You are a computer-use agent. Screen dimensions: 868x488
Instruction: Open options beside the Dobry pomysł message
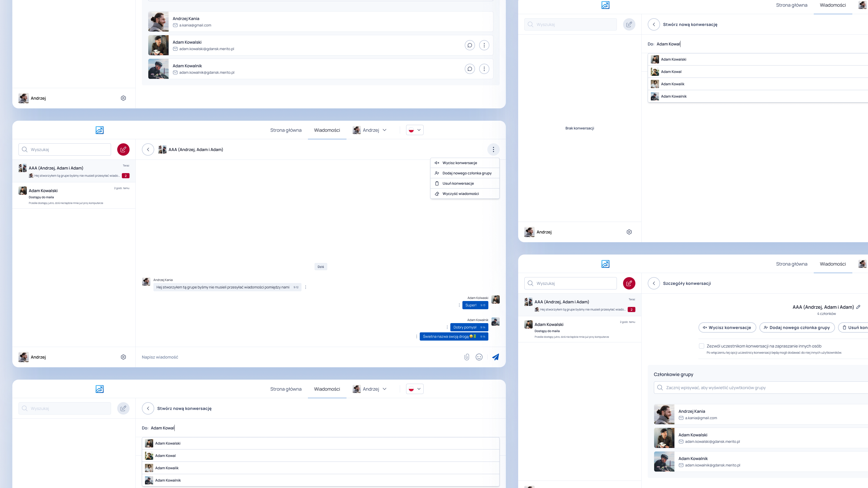[x=447, y=327]
